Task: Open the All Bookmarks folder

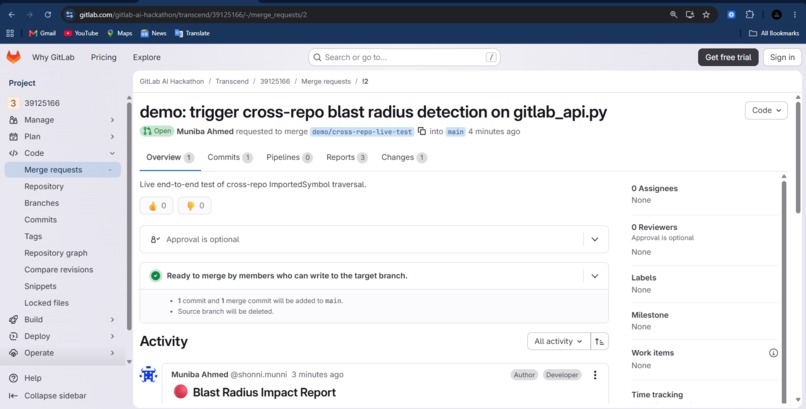Action: (774, 33)
